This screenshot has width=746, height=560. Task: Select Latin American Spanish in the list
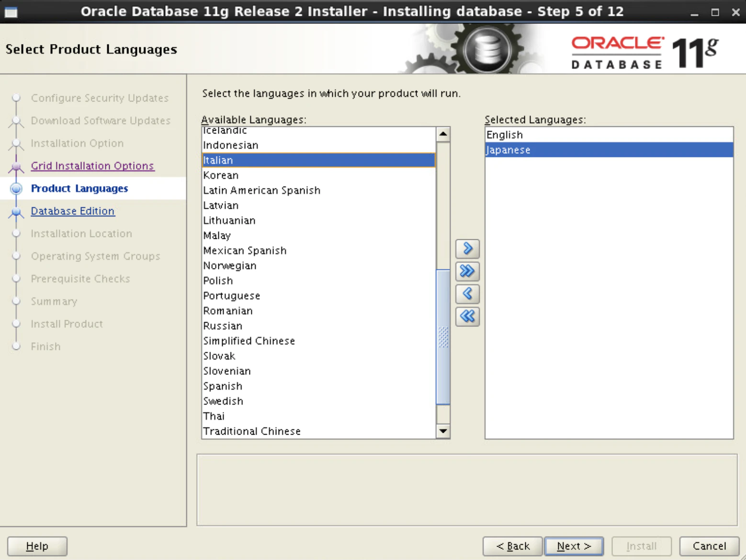coord(319,190)
